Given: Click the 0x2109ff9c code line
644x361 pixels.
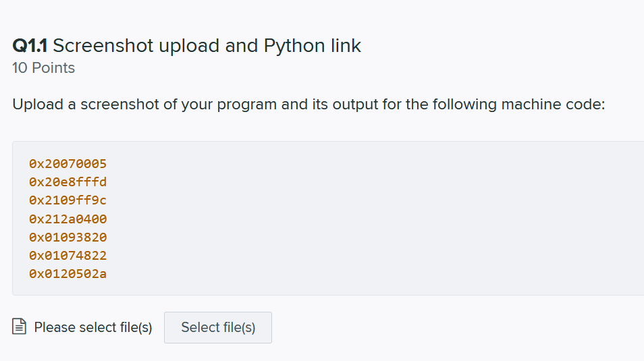Looking at the screenshot, I should click(x=68, y=200).
